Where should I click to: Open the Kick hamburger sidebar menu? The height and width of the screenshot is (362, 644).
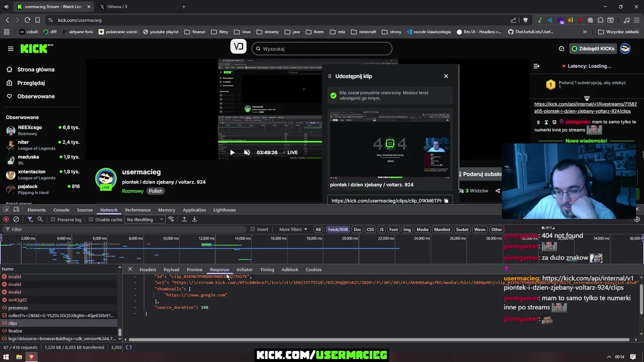pyautogui.click(x=11, y=49)
